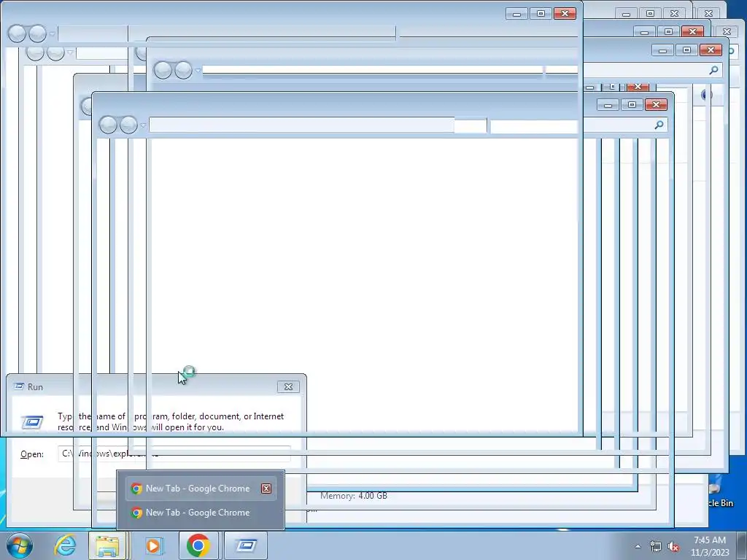Open the Windows Start menu orb
Screen dimensions: 747x560
(x=20, y=545)
